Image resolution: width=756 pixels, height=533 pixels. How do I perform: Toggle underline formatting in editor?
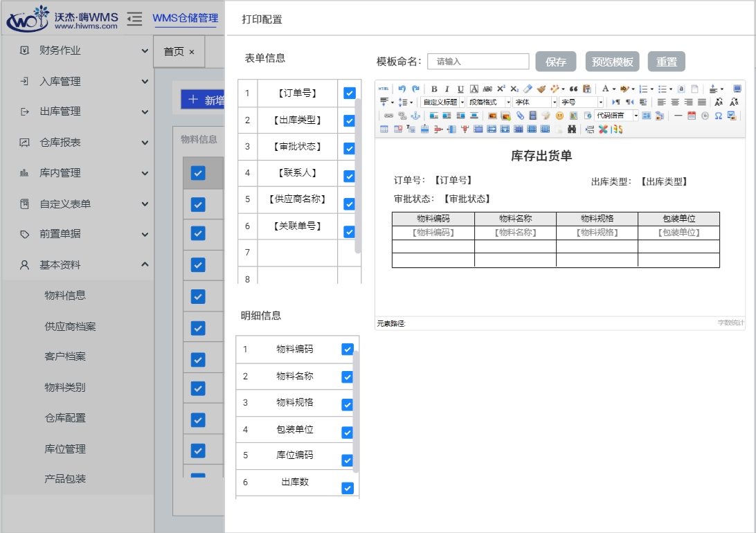point(460,89)
